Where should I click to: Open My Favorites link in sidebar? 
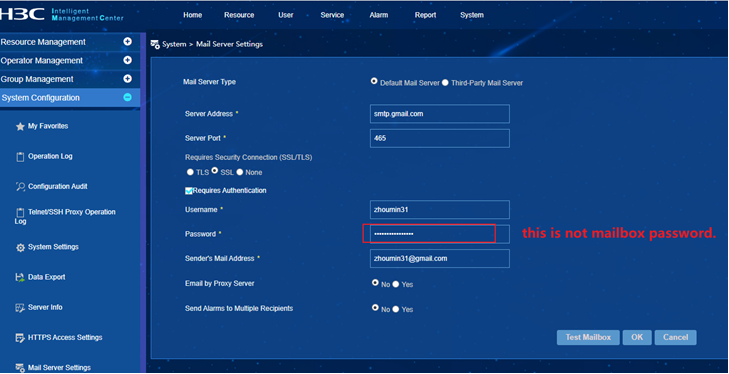(48, 126)
